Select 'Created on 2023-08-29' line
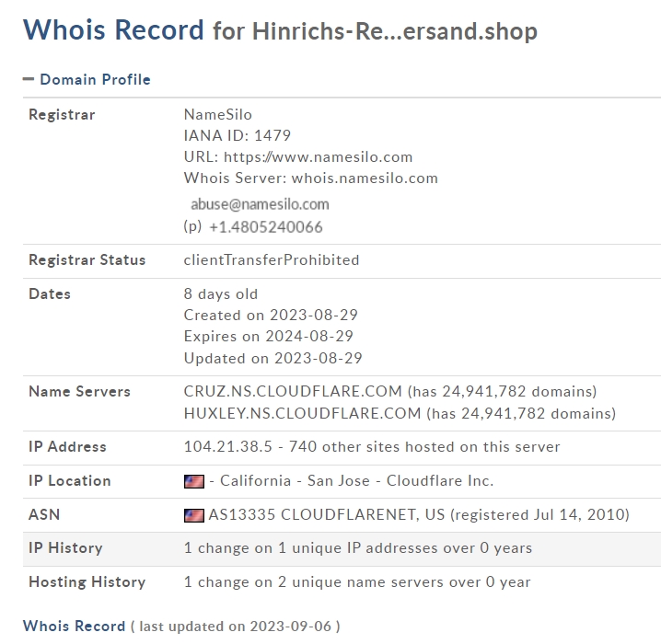 pyautogui.click(x=271, y=315)
